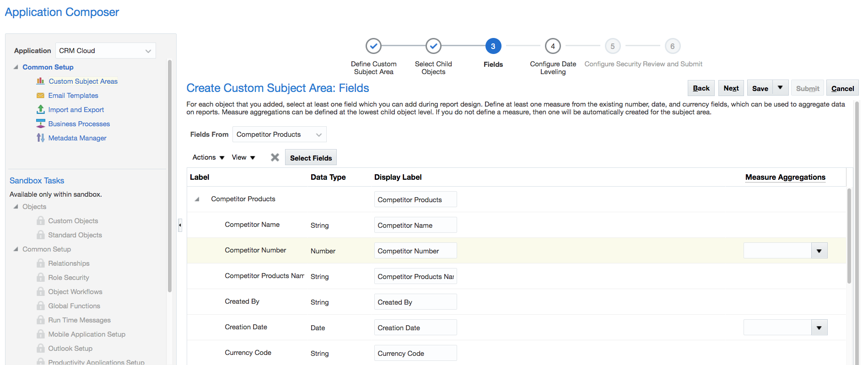Click the Created By display label field
Screen dimensions: 868x365
point(415,302)
